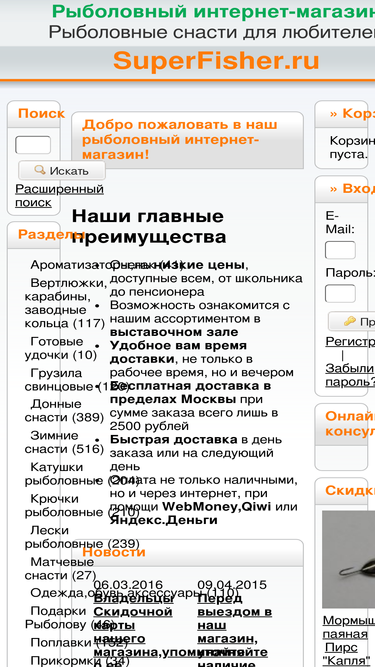Select the Крючки рыболовные category
The width and height of the screenshot is (375, 667).
[x=81, y=505]
